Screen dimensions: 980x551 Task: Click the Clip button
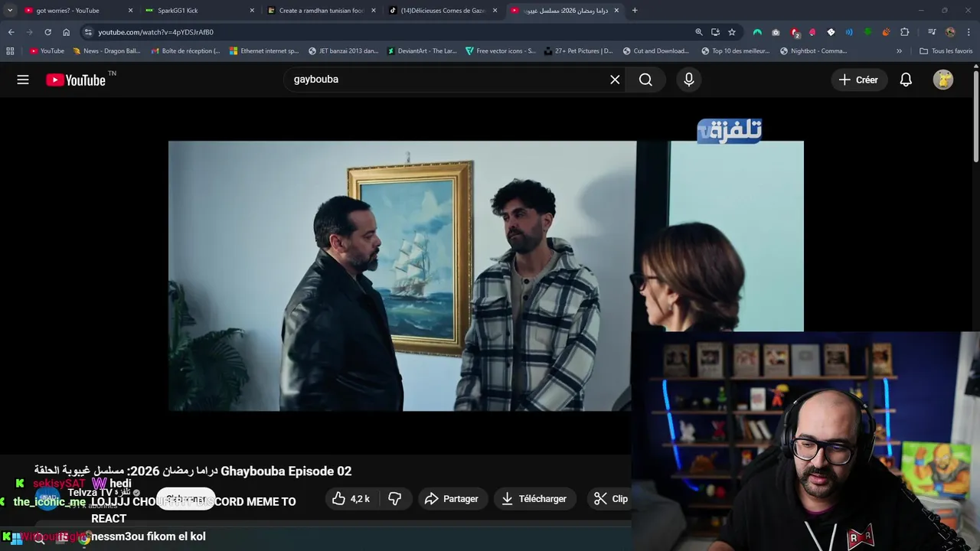click(x=612, y=499)
